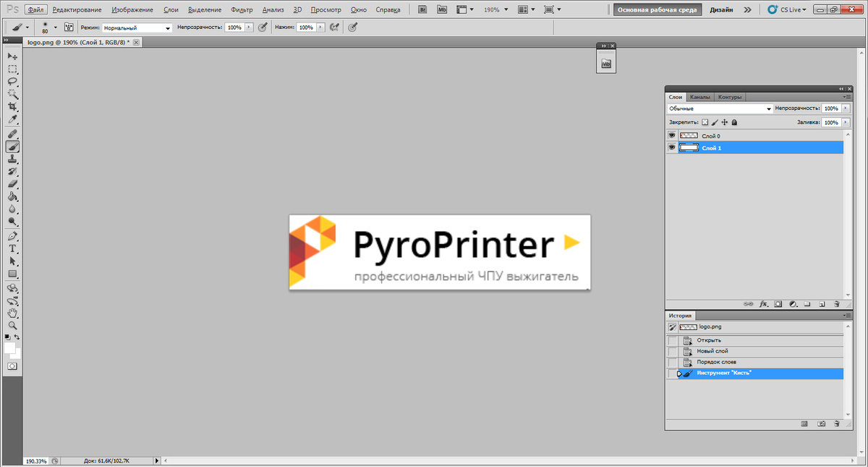Select the Move tool
Screen dimensions: 868x467
click(x=12, y=56)
